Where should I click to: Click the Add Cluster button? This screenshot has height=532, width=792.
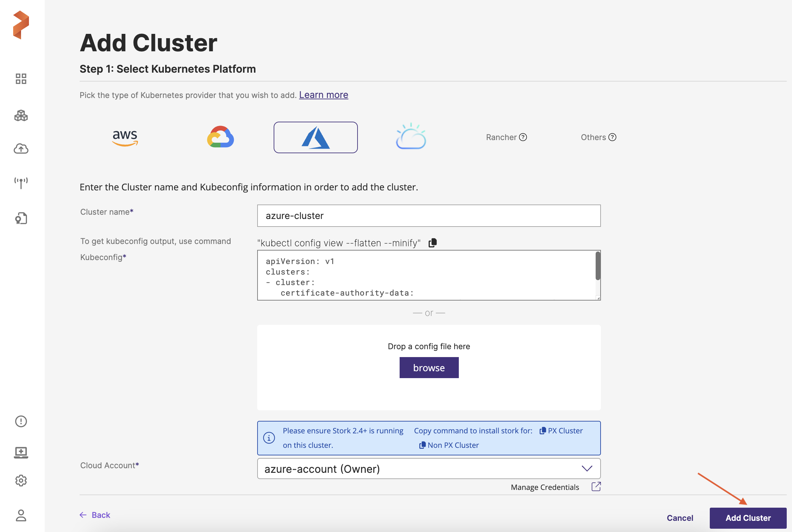(x=748, y=518)
